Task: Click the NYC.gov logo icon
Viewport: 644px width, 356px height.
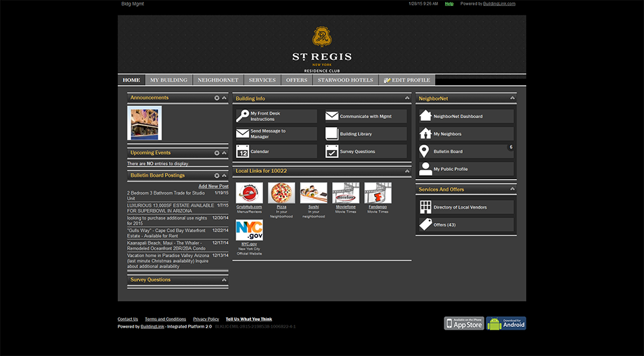Action: pyautogui.click(x=250, y=230)
